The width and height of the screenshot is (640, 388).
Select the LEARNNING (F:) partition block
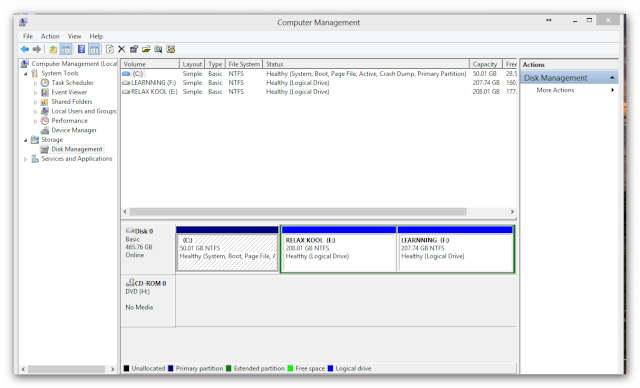(x=456, y=249)
